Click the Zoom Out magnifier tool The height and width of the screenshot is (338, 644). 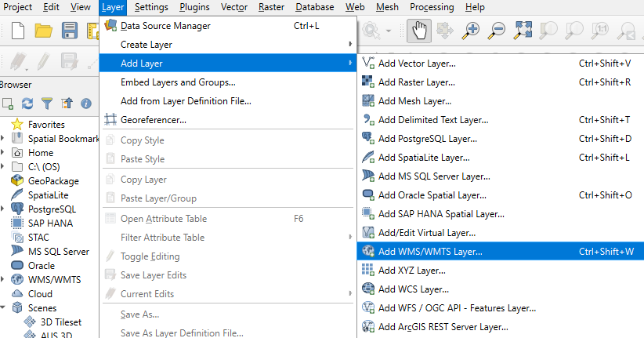pyautogui.click(x=497, y=31)
